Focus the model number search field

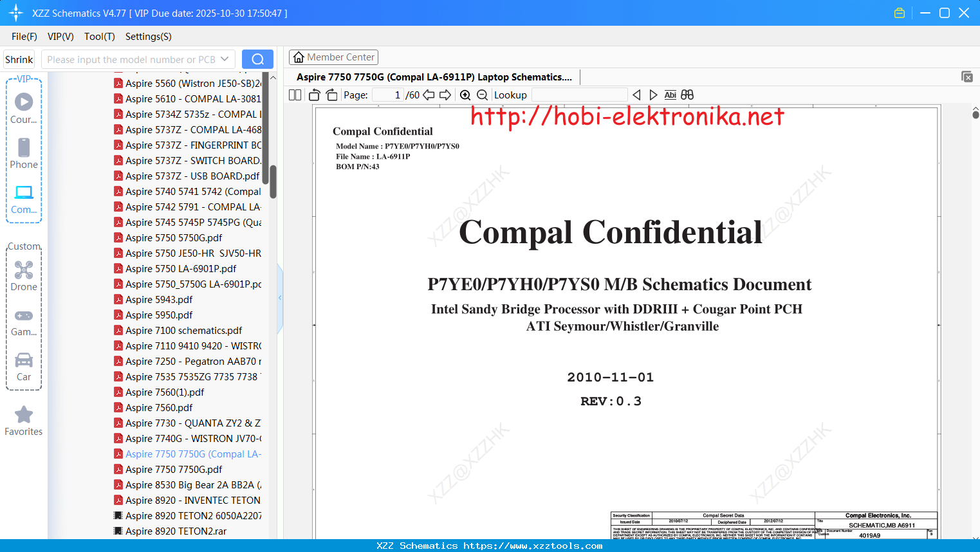[x=131, y=59]
